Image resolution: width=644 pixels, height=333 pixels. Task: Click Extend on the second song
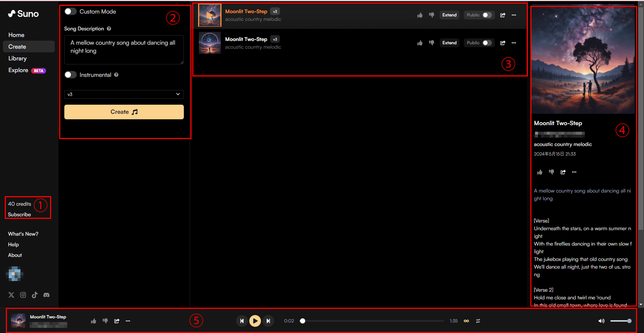pyautogui.click(x=449, y=43)
